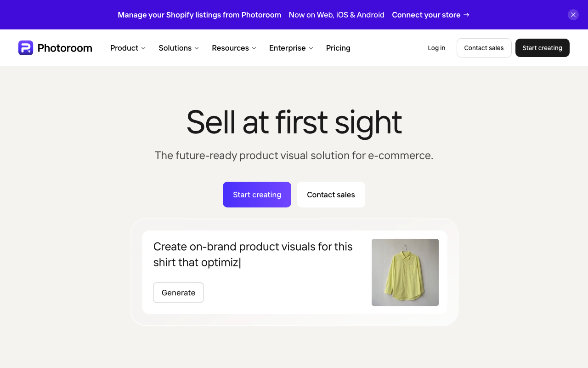The image size is (588, 368).
Task: Click Log in link
Action: [436, 48]
